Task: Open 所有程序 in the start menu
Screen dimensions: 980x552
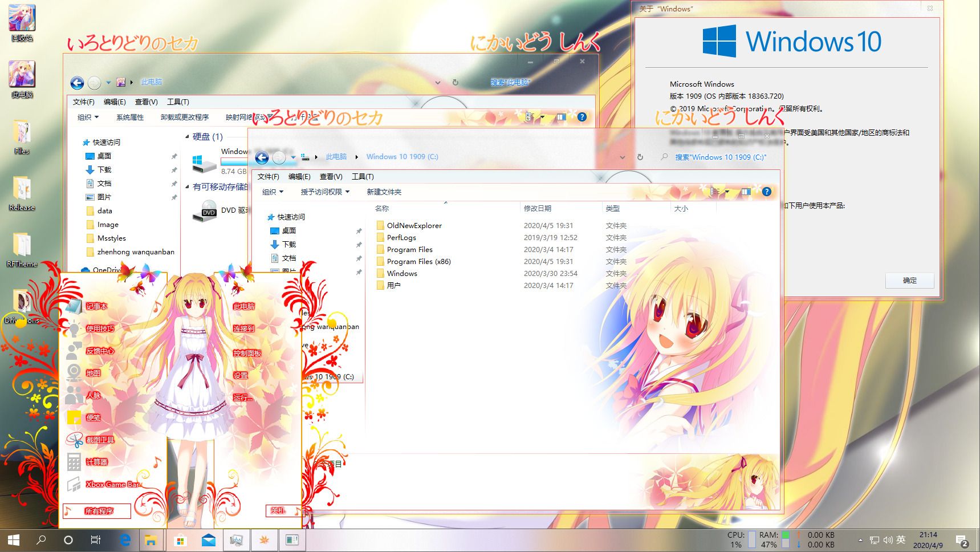Action: click(98, 511)
